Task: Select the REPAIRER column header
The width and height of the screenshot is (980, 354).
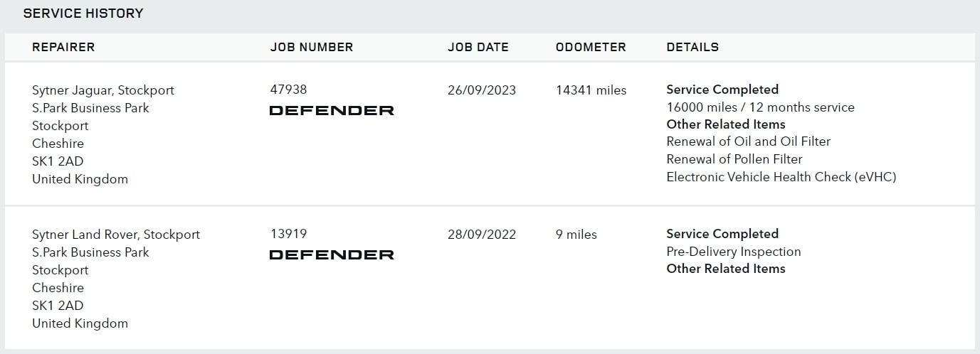Action: point(63,47)
